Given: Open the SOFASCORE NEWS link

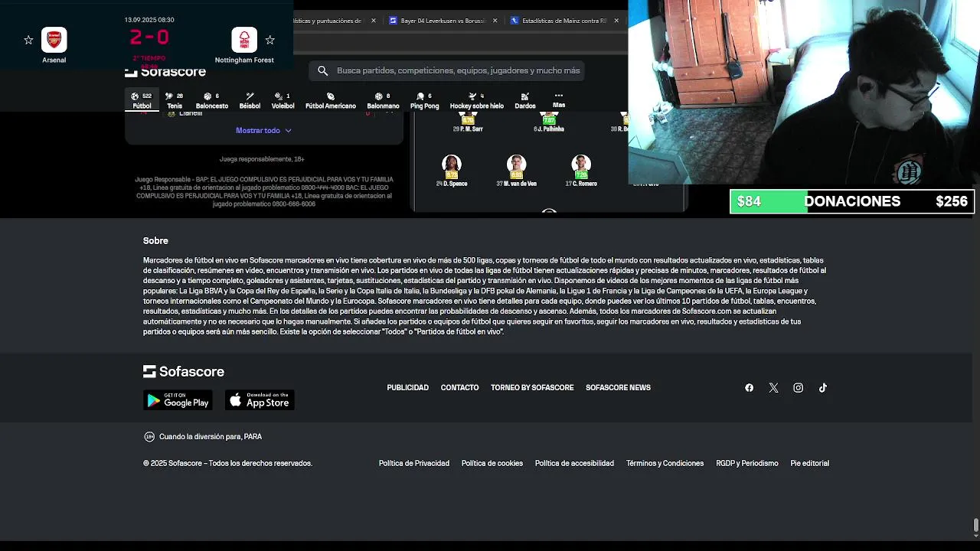Looking at the screenshot, I should tap(618, 388).
